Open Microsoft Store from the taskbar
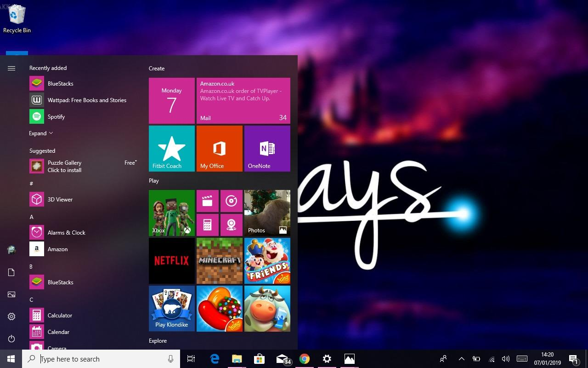This screenshot has width=588, height=368. 259,359
